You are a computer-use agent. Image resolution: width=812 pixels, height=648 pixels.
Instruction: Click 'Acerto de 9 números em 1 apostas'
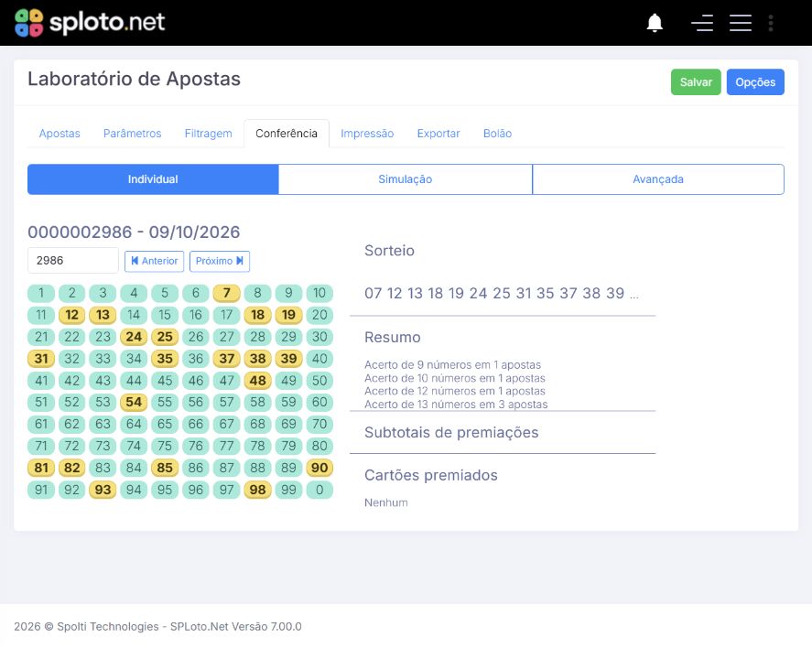tap(452, 365)
